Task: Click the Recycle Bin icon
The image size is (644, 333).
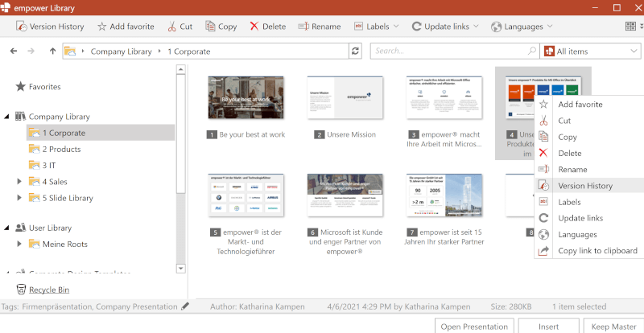Action: pos(21,290)
